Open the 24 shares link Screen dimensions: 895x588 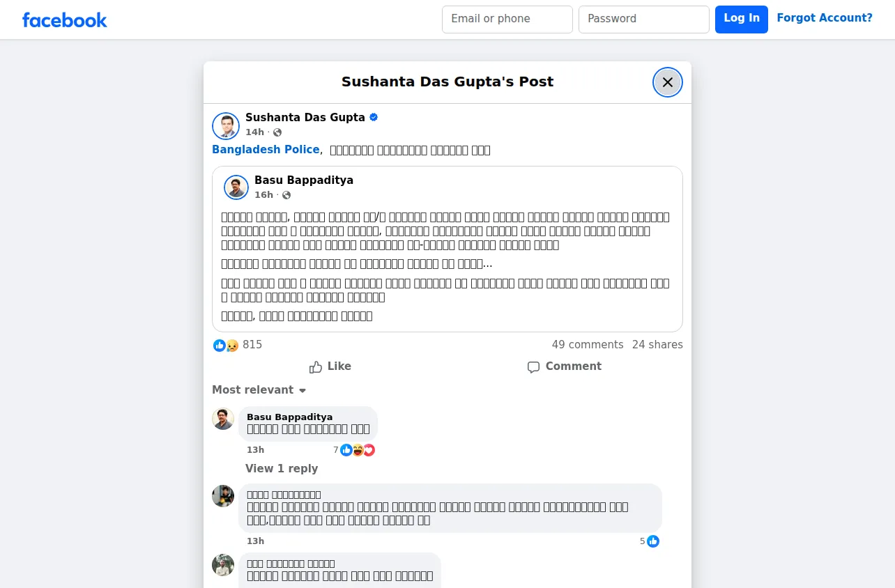657,345
